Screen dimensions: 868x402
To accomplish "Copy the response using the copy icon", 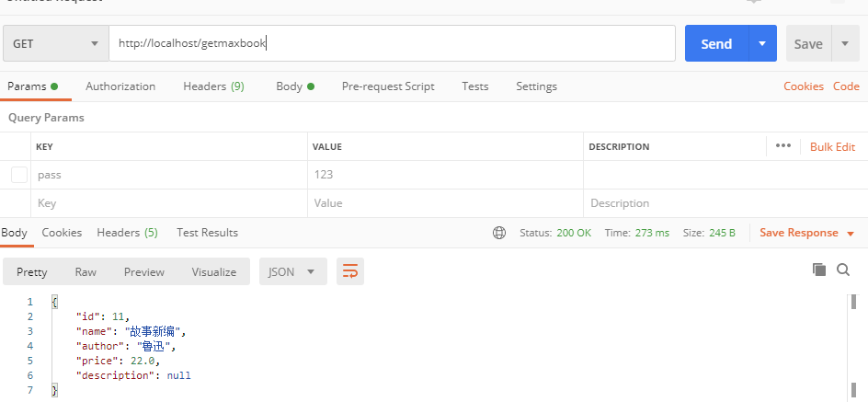I will coord(818,270).
